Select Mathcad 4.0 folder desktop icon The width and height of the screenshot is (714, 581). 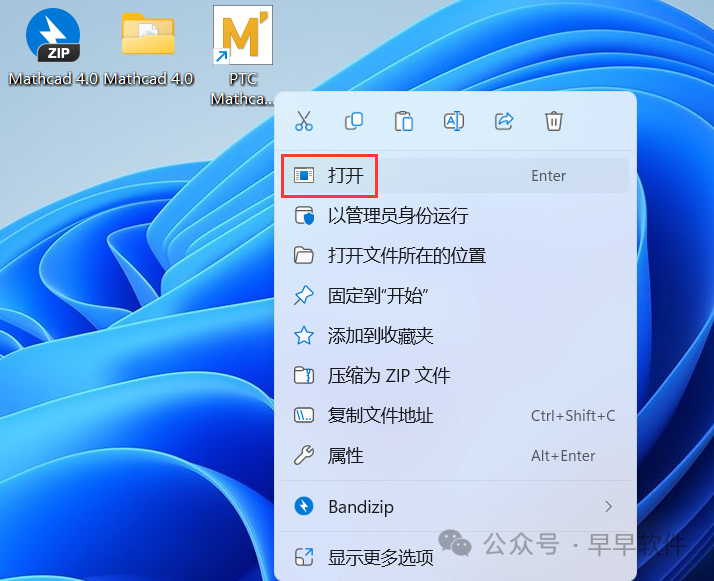pyautogui.click(x=148, y=49)
